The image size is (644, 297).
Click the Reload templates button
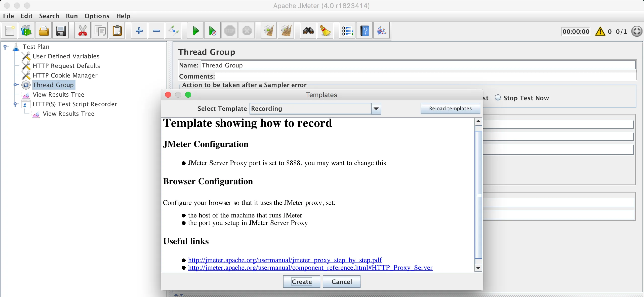coord(450,108)
